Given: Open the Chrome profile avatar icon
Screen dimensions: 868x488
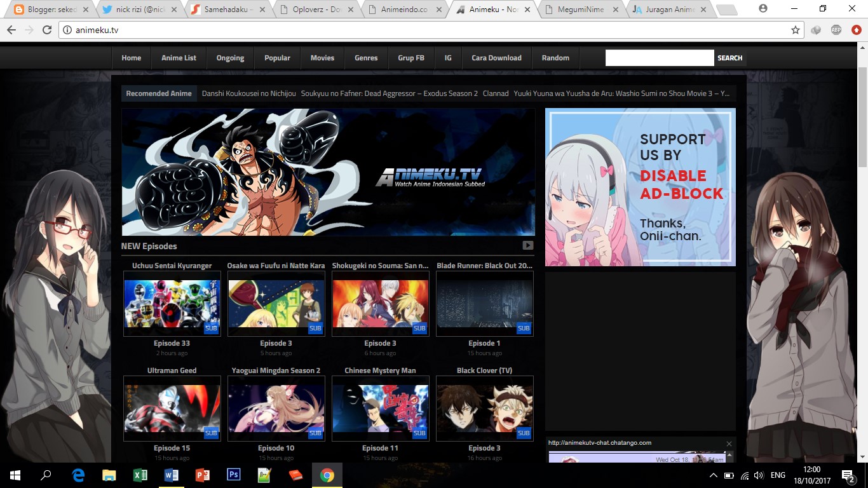Looking at the screenshot, I should pos(763,8).
